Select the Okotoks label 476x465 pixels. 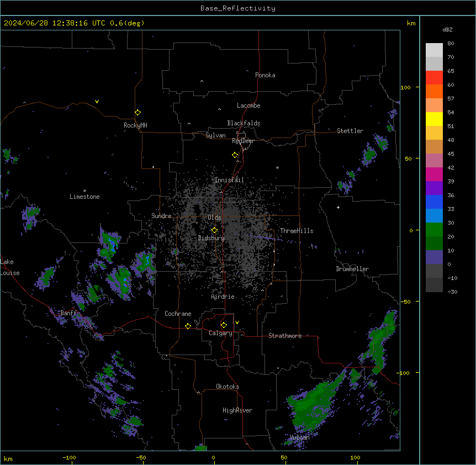pyautogui.click(x=228, y=387)
